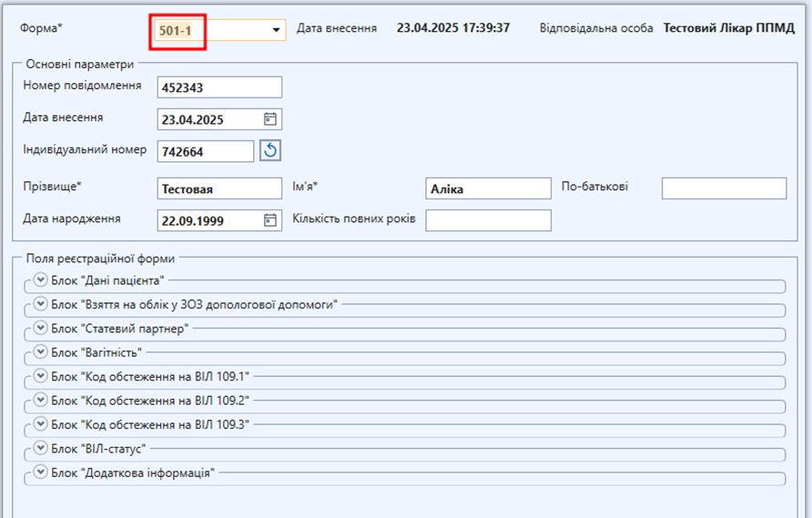Expand Блок "ВІЛ-статус"

point(40,448)
